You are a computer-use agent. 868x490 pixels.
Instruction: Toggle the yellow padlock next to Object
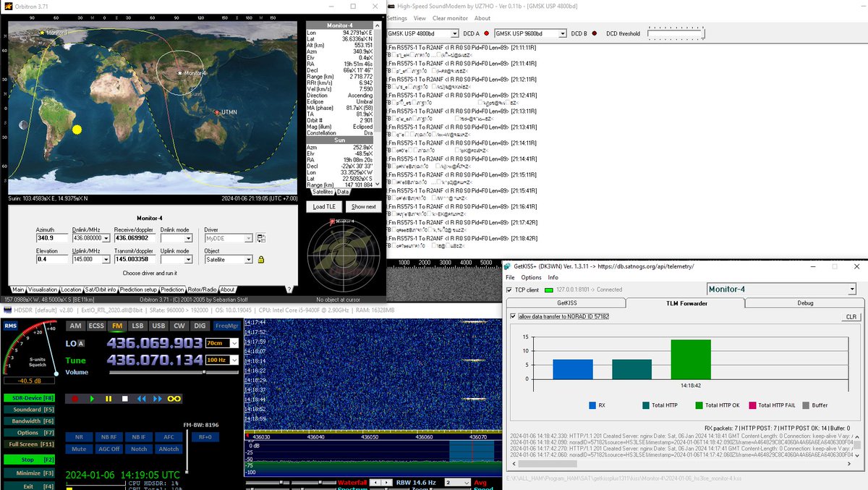[260, 259]
